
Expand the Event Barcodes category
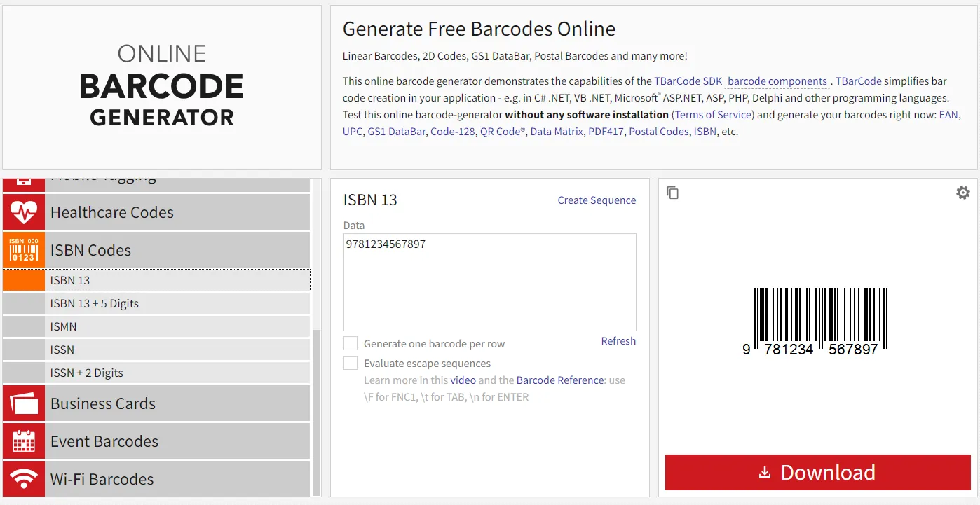pyautogui.click(x=156, y=441)
